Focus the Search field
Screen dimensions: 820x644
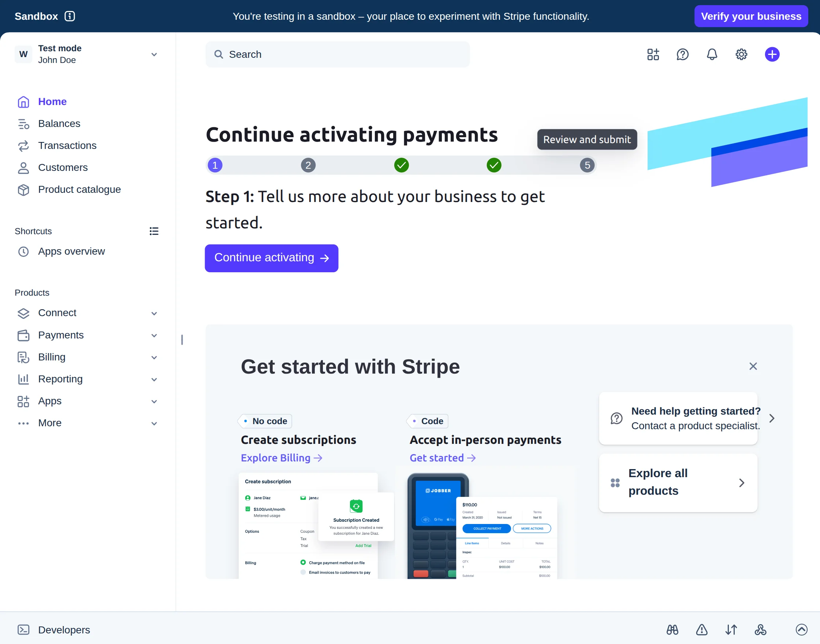338,54
